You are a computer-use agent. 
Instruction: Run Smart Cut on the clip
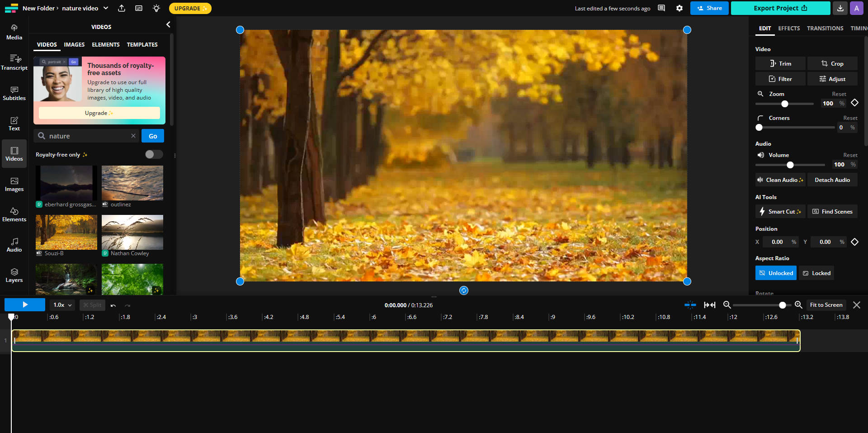click(x=780, y=211)
